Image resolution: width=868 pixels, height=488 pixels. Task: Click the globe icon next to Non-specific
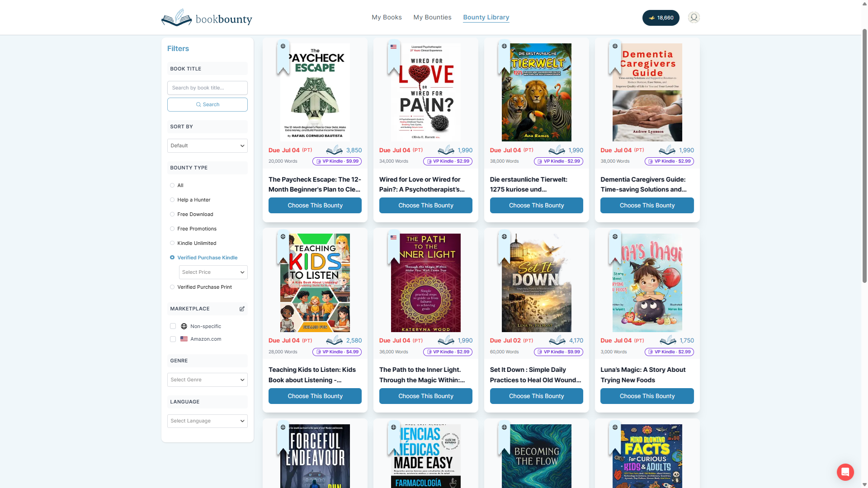[184, 326]
